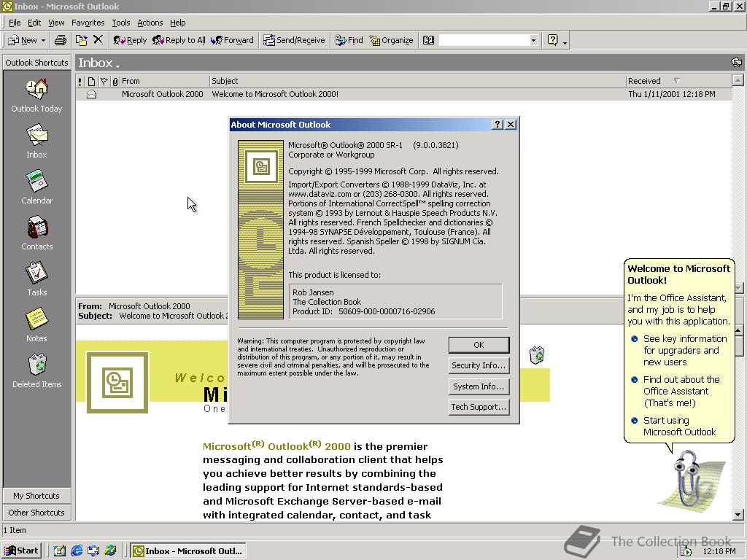Click the Start button

pos(21,551)
